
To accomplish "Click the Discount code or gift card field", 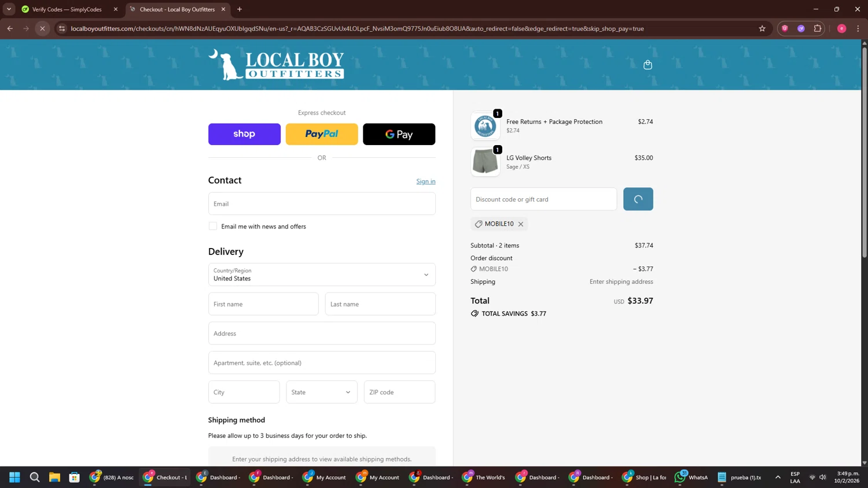I will coord(543,199).
